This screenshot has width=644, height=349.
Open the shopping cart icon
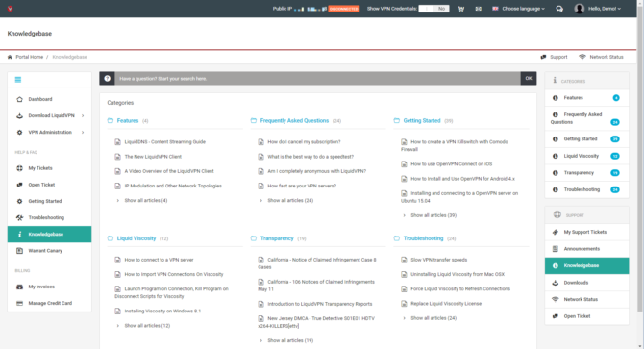461,9
